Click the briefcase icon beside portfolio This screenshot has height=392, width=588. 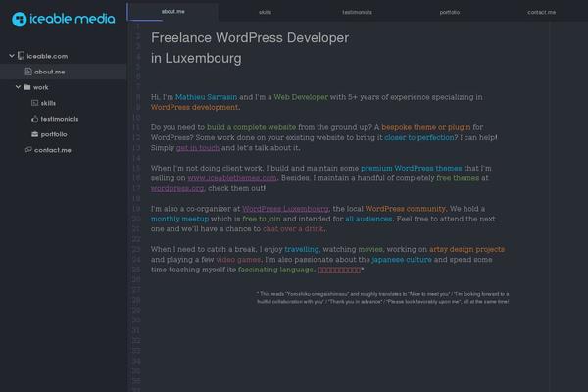point(35,134)
